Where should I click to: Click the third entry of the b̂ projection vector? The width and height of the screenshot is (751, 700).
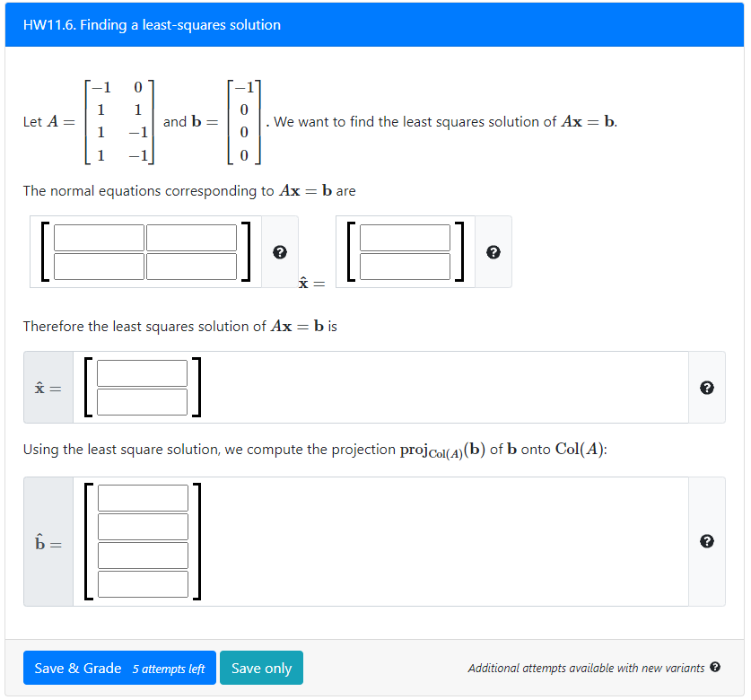pos(143,555)
